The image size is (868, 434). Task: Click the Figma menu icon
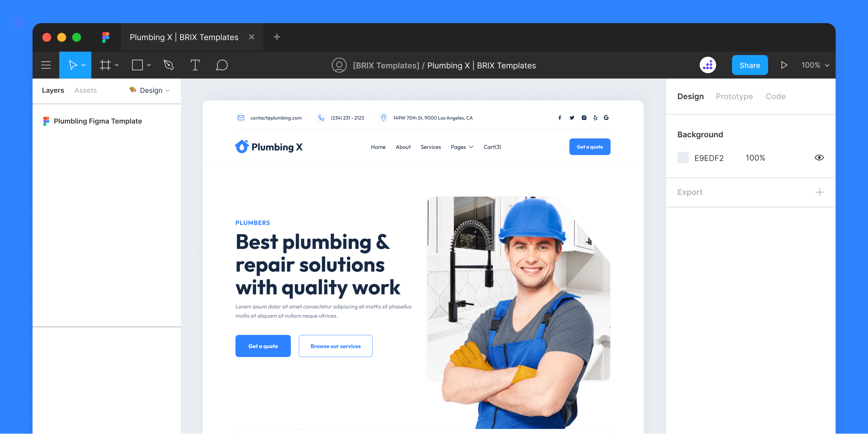[x=47, y=65]
